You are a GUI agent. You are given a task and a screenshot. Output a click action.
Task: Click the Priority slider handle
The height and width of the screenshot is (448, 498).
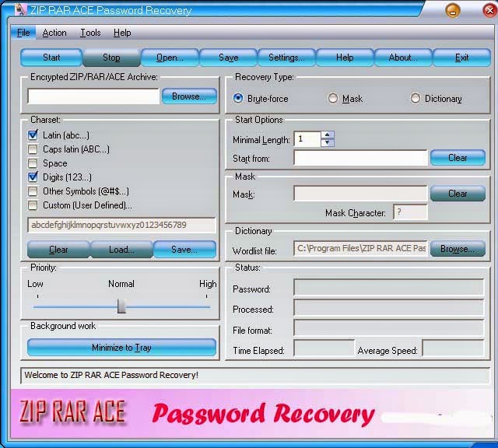tap(121, 306)
